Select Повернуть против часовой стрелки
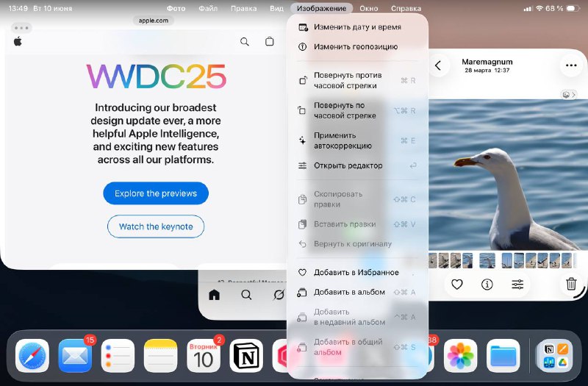Screen dimensions: 588x386 pos(357,80)
